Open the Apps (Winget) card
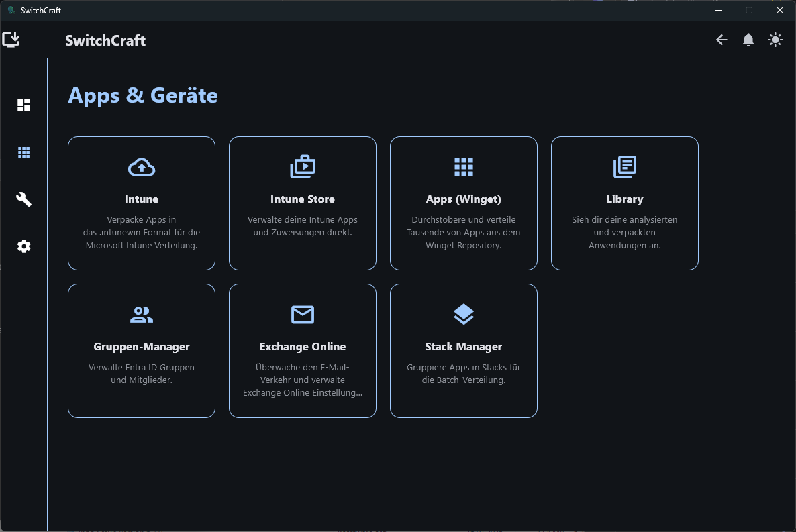The image size is (796, 532). (464, 203)
